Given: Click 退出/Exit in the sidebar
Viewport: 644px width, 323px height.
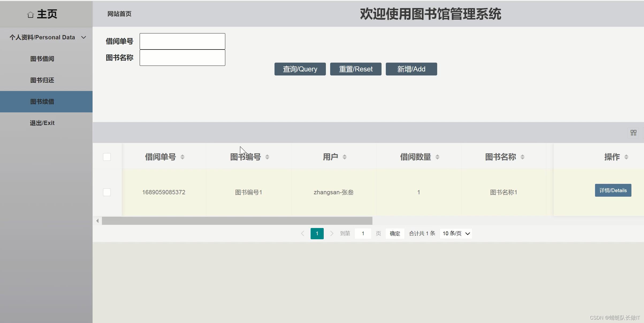Looking at the screenshot, I should [x=42, y=123].
